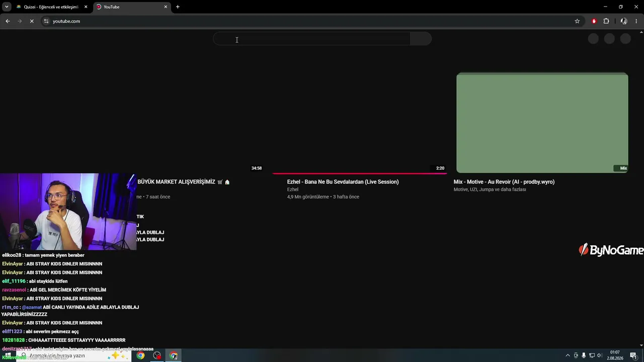Open the volume tray icon

[x=600, y=355]
